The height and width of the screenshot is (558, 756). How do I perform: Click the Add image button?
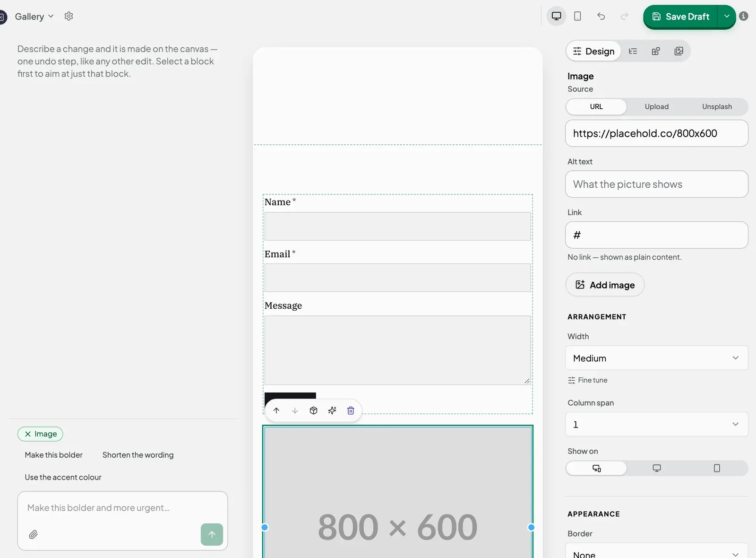(x=605, y=285)
